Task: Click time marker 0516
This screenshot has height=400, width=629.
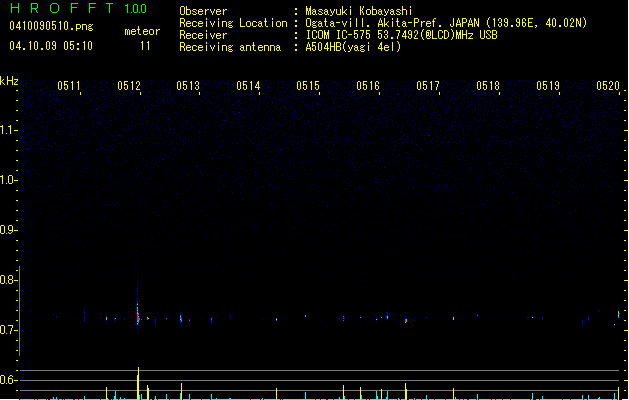Action: pyautogui.click(x=368, y=85)
